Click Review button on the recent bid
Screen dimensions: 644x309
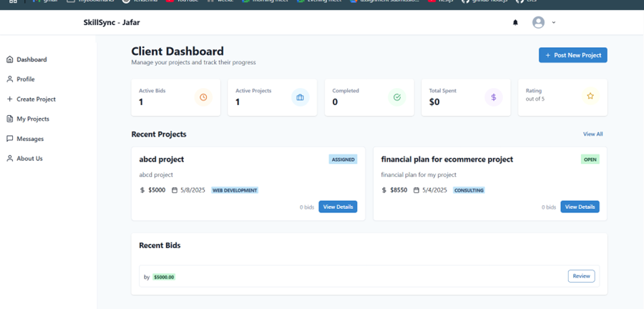(x=581, y=276)
